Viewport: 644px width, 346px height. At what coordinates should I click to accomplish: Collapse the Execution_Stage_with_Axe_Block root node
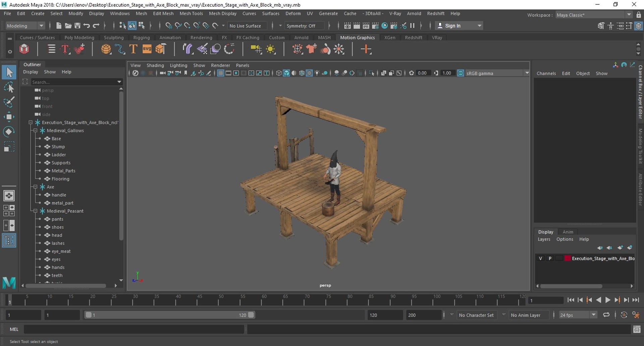pos(31,122)
